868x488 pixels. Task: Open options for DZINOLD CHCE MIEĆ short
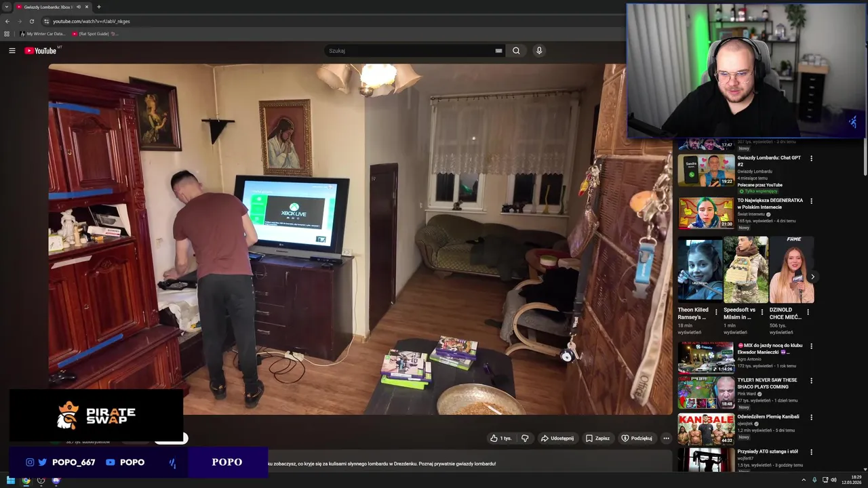pos(808,312)
